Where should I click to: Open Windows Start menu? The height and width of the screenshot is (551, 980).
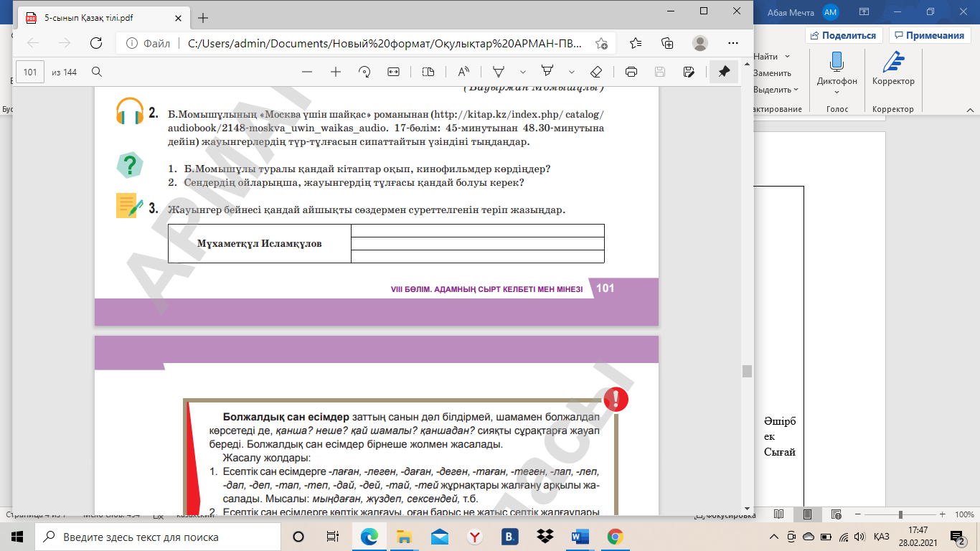click(17, 536)
